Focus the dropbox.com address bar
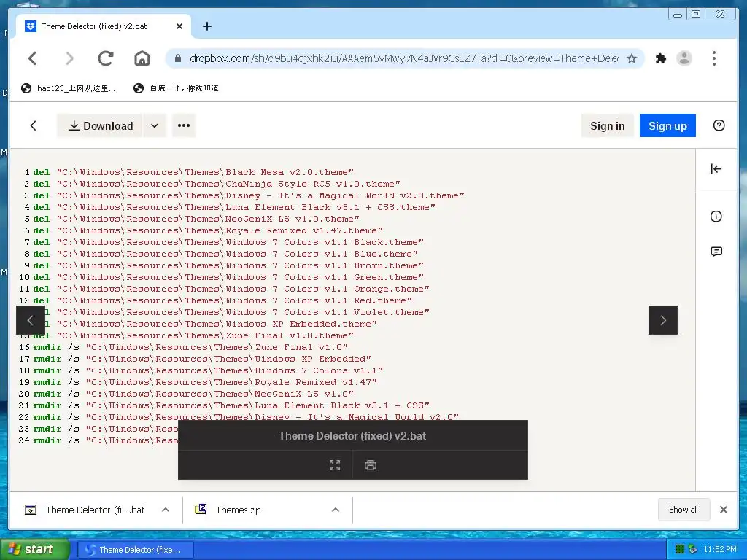Image resolution: width=747 pixels, height=560 pixels. 403,58
